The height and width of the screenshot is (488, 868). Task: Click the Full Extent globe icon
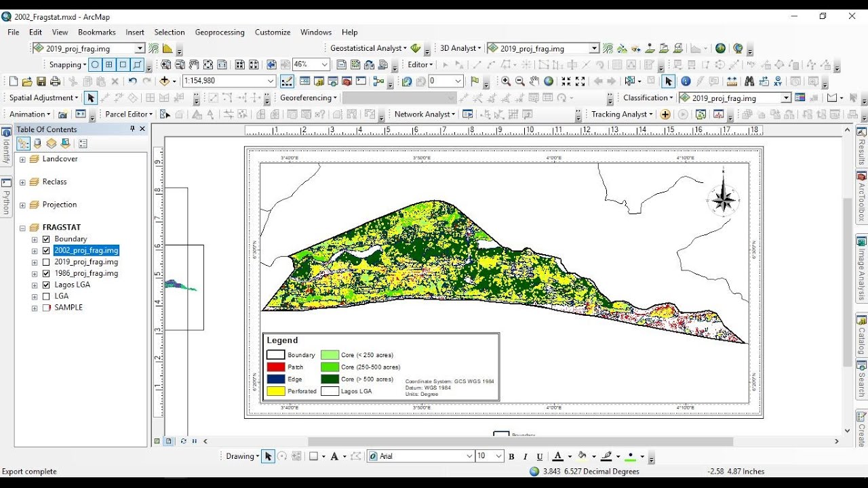pos(549,81)
